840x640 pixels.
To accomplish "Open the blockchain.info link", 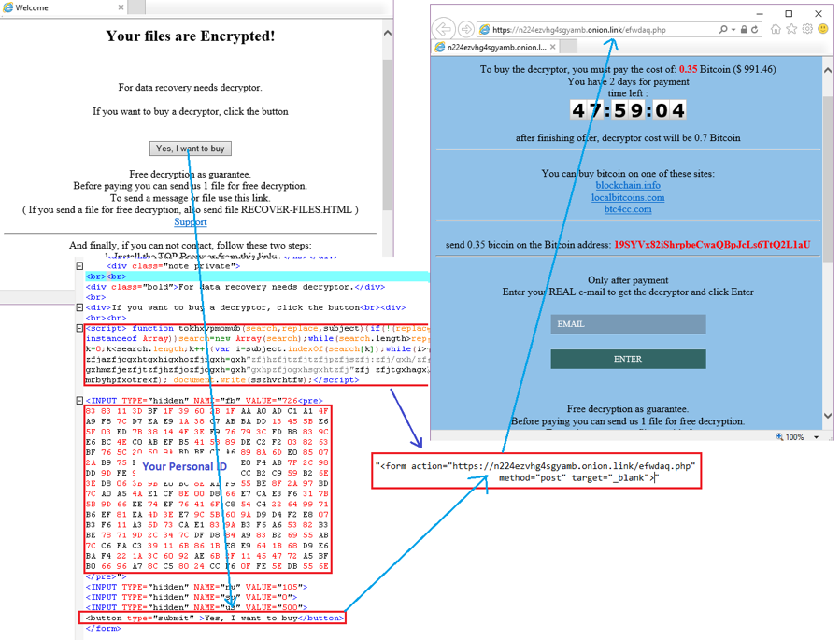I will [x=628, y=185].
